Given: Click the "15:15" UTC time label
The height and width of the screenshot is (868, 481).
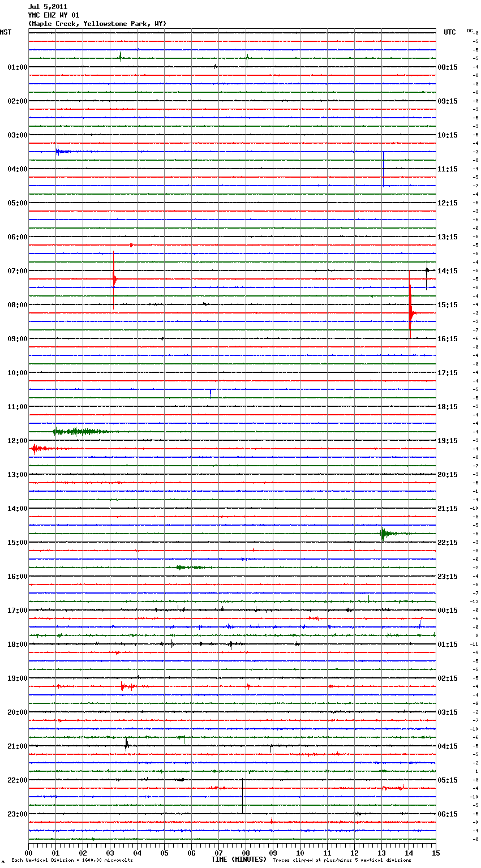Looking at the screenshot, I should (x=448, y=305).
